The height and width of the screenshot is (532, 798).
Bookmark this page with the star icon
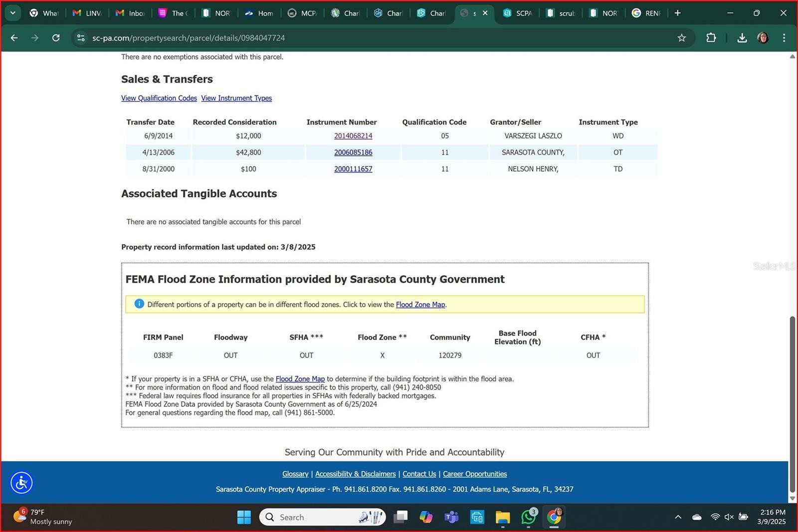(681, 38)
